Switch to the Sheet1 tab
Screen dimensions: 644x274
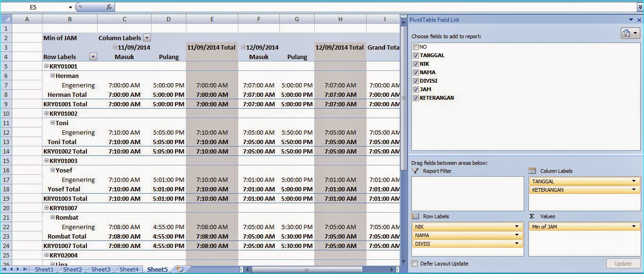coord(43,269)
